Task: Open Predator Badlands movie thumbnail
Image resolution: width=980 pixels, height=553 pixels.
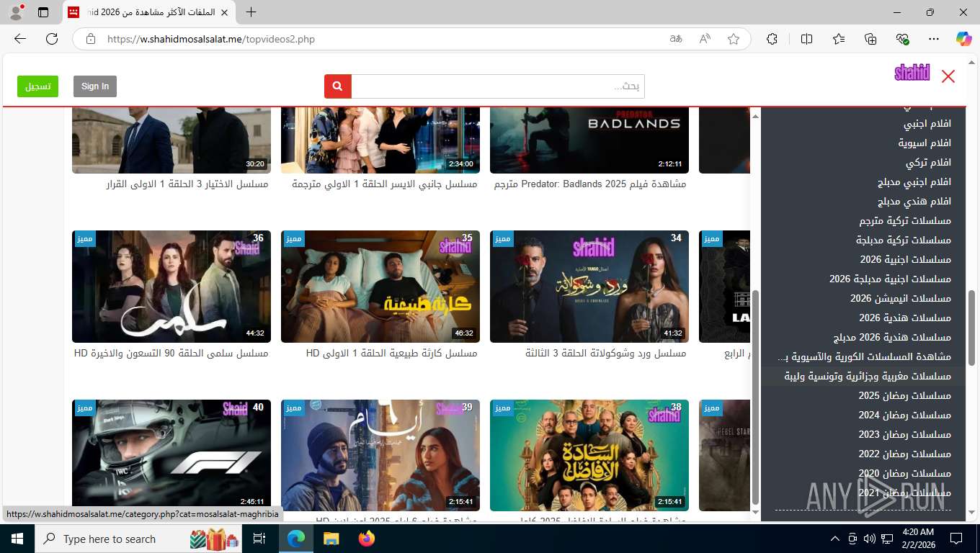Action: 589,140
